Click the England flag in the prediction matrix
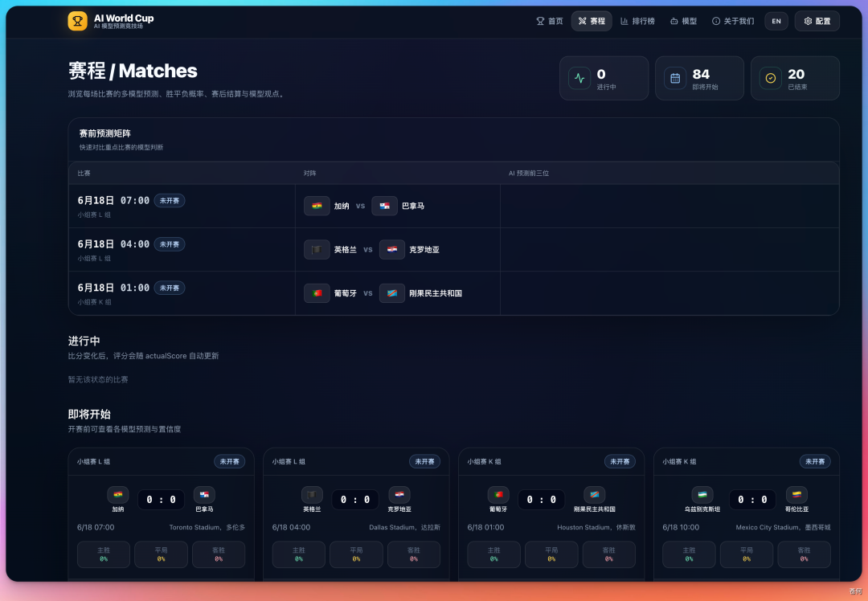The height and width of the screenshot is (601, 868). coord(317,250)
